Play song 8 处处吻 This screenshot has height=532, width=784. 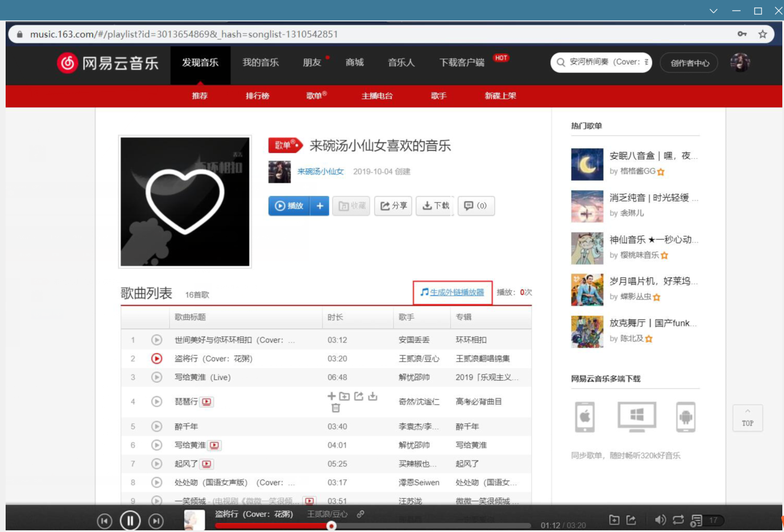tap(157, 482)
